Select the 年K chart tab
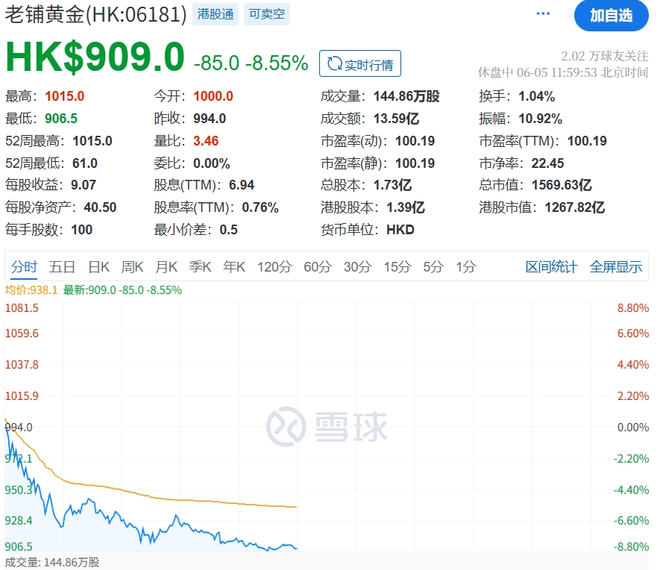Image resolution: width=660 pixels, height=570 pixels. point(234,266)
